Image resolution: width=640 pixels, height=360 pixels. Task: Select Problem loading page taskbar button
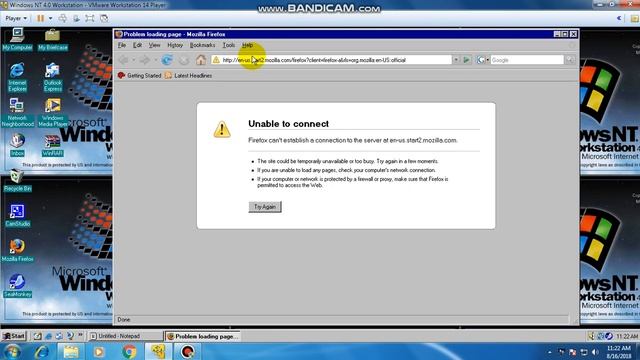[x=202, y=336]
